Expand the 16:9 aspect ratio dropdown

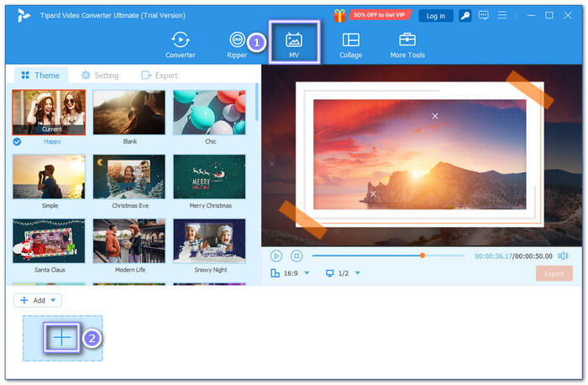pos(307,273)
